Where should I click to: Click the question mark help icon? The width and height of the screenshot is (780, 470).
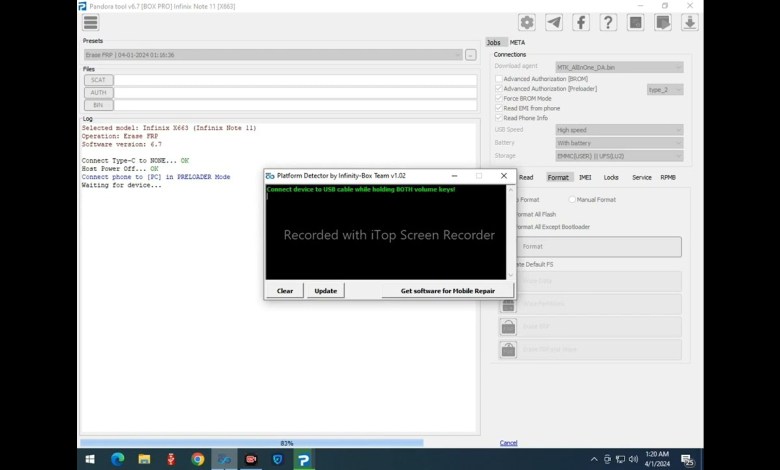click(607, 22)
